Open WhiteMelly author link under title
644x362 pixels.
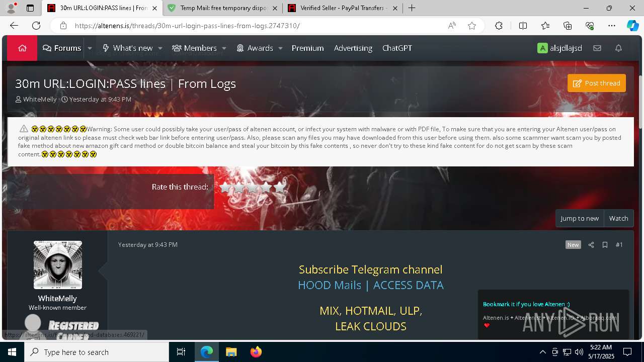pyautogui.click(x=40, y=100)
